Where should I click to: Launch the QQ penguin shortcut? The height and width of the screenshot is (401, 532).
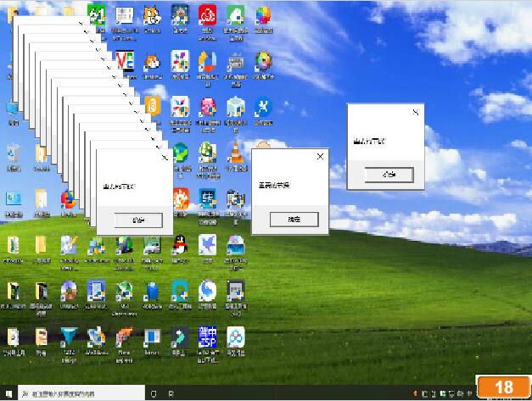click(180, 245)
